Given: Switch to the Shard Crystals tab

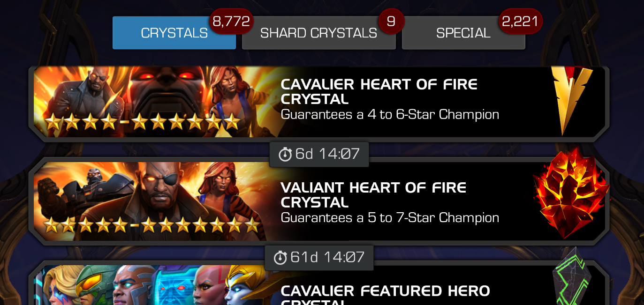Looking at the screenshot, I should pos(319,33).
